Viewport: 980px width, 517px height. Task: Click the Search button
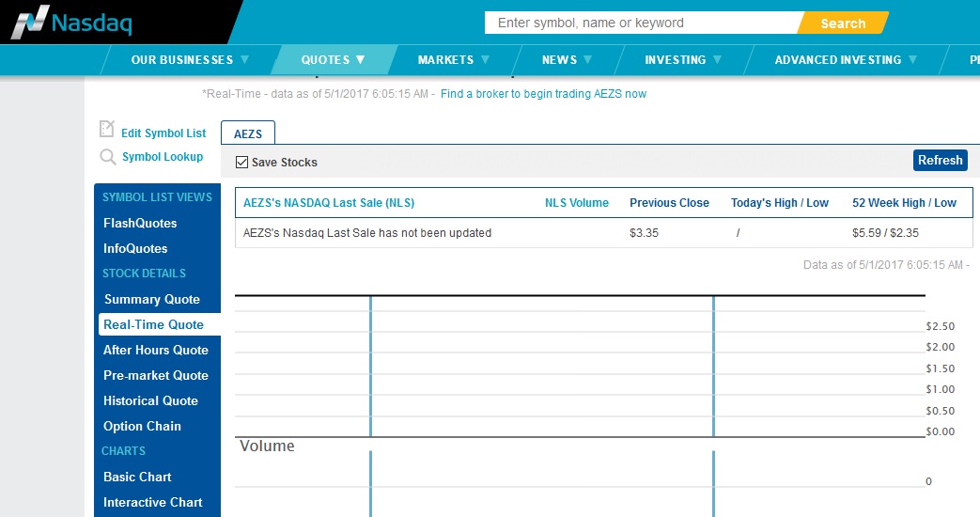pos(843,23)
